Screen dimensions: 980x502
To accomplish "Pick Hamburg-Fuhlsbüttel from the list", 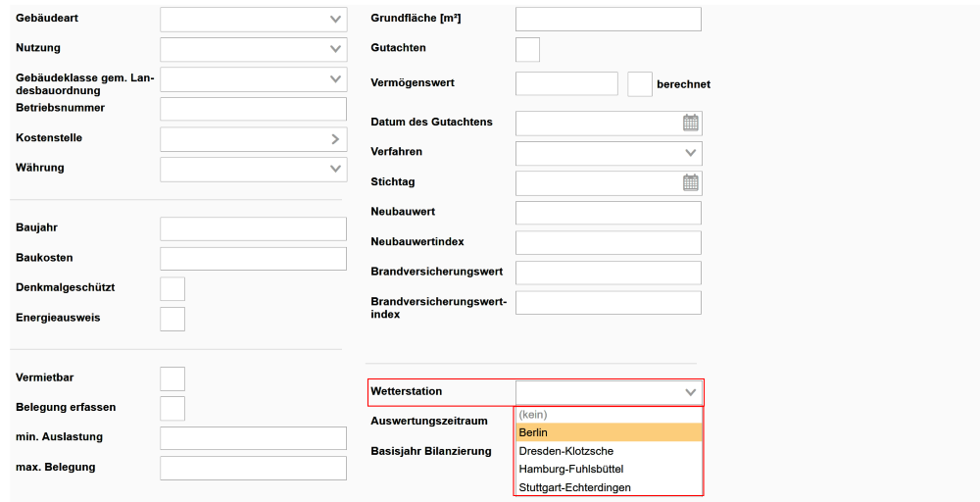I will [608, 469].
